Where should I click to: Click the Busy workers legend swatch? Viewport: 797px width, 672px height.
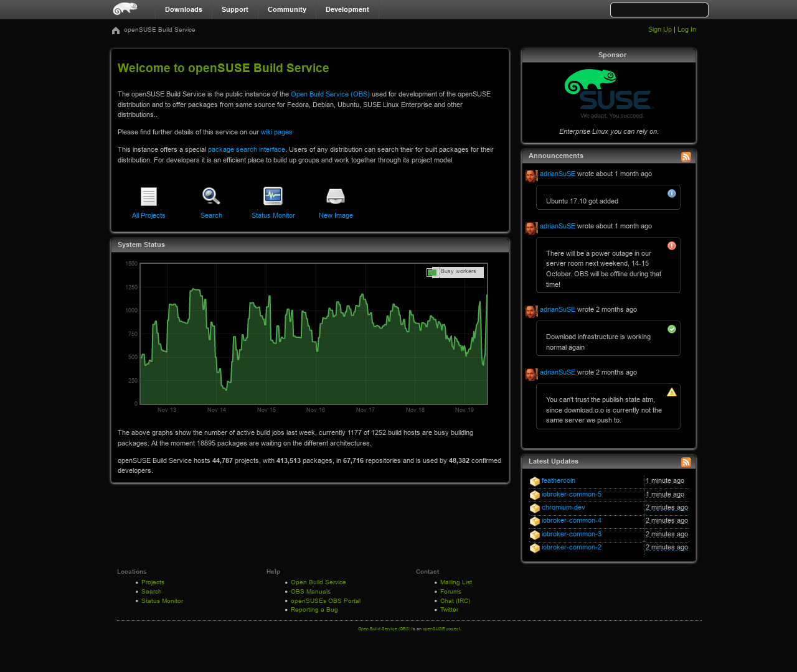432,273
